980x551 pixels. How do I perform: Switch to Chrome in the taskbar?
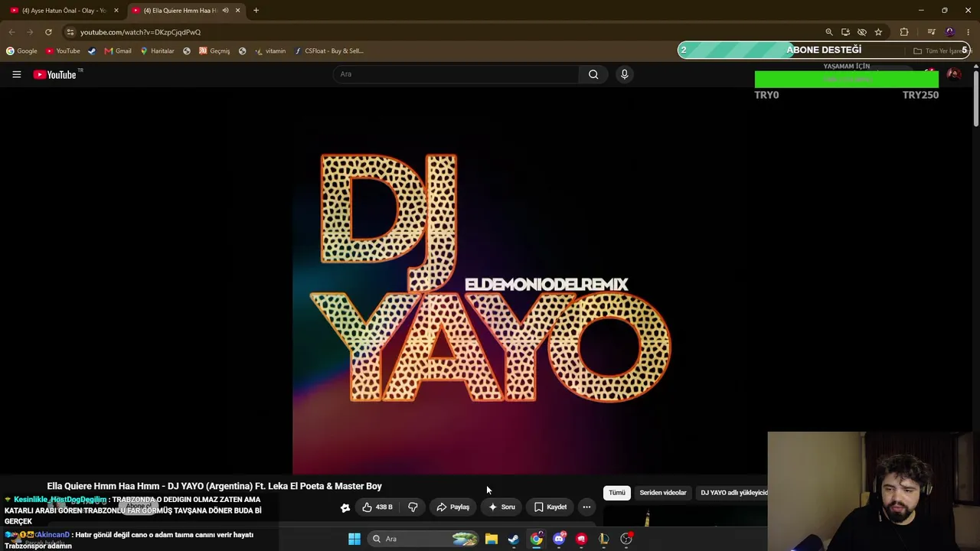[x=537, y=539]
